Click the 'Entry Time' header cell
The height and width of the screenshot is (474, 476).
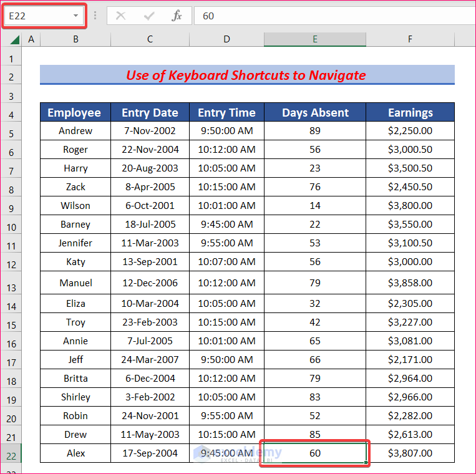pyautogui.click(x=226, y=113)
